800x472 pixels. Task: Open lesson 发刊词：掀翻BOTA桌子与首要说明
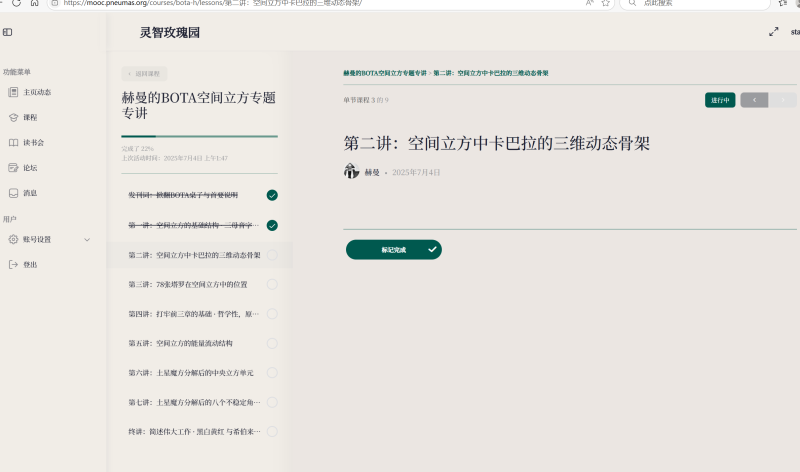(x=183, y=195)
